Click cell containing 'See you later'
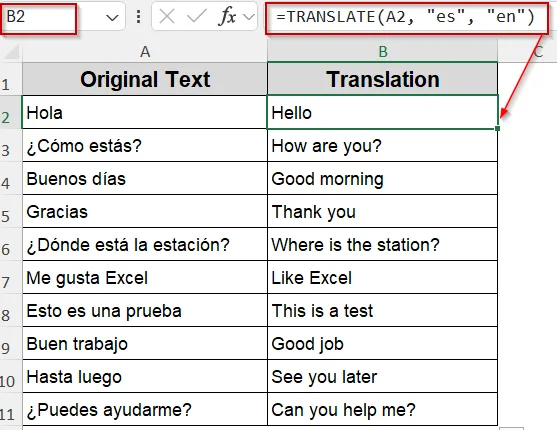The height and width of the screenshot is (430, 557). (383, 377)
